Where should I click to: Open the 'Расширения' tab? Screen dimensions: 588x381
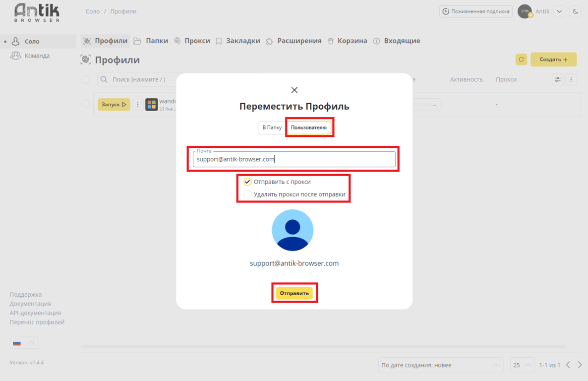[294, 41]
